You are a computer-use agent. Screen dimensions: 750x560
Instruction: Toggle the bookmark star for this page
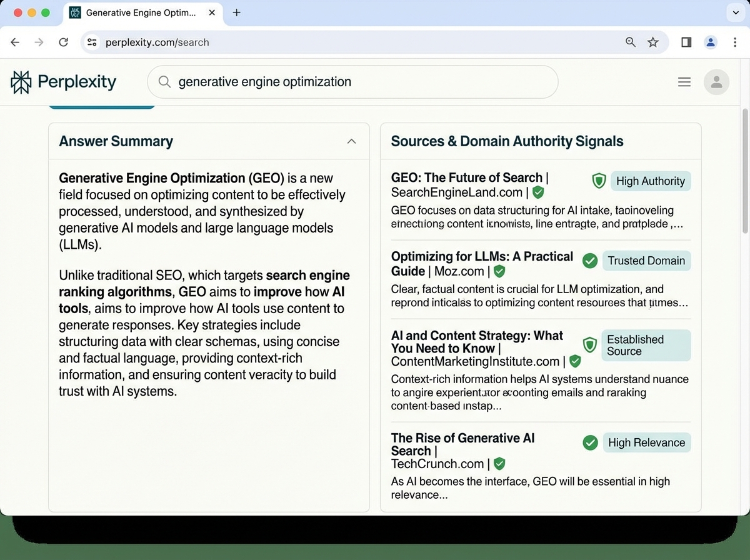click(653, 42)
